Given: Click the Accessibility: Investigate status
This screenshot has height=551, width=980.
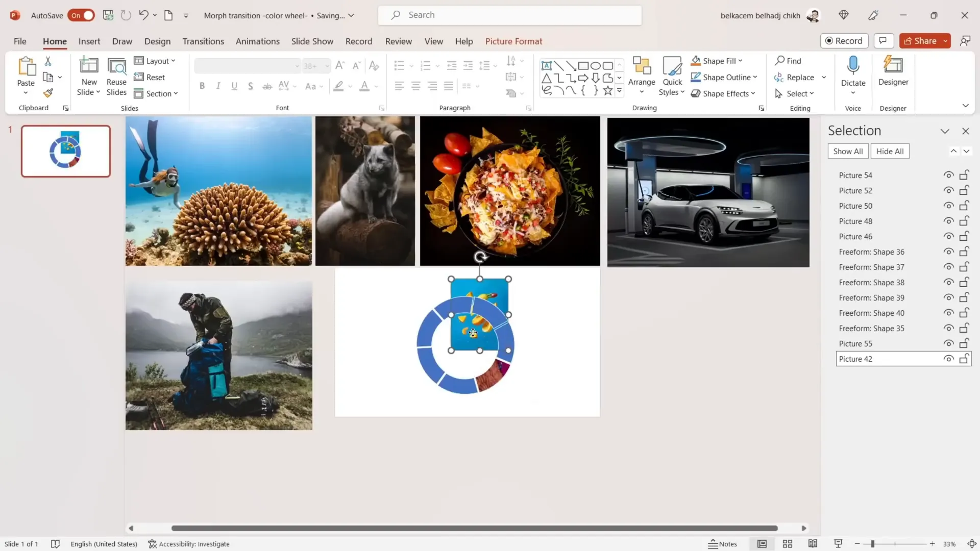Looking at the screenshot, I should pyautogui.click(x=189, y=544).
